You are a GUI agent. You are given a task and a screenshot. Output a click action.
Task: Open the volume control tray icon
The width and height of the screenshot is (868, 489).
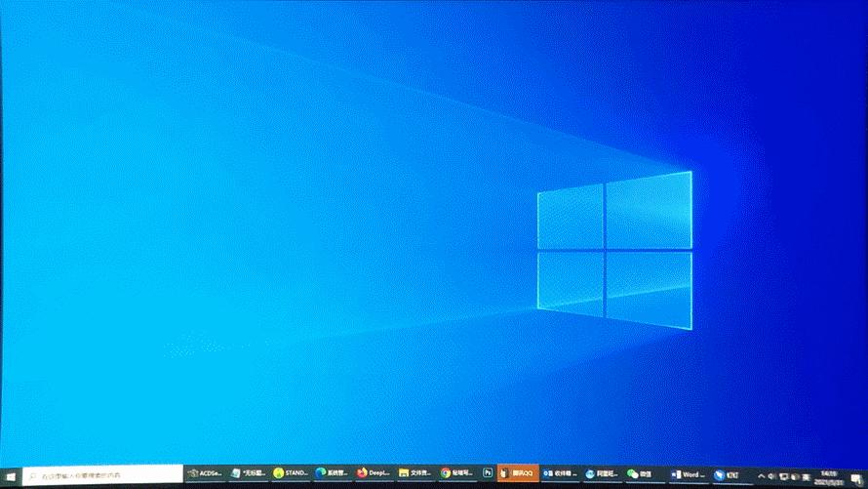pyautogui.click(x=771, y=476)
